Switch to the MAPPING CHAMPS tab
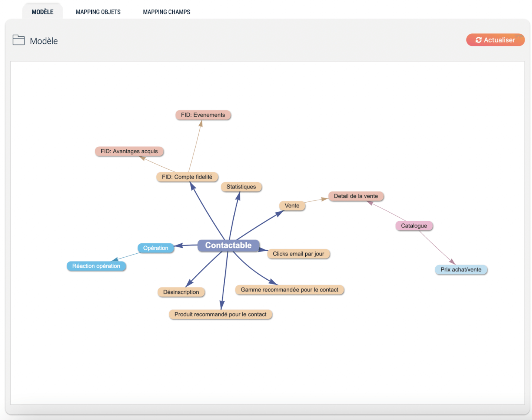Viewport: 532px width, 420px height. tap(167, 12)
